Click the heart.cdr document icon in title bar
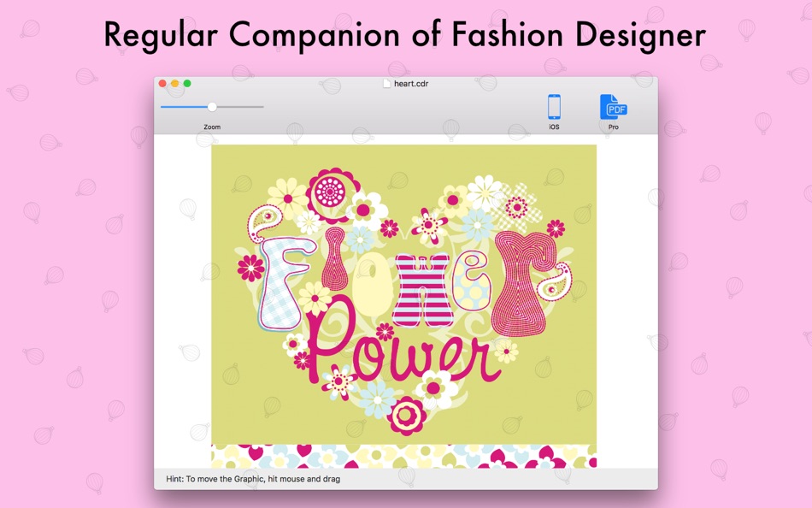This screenshot has height=508, width=812. click(x=386, y=84)
